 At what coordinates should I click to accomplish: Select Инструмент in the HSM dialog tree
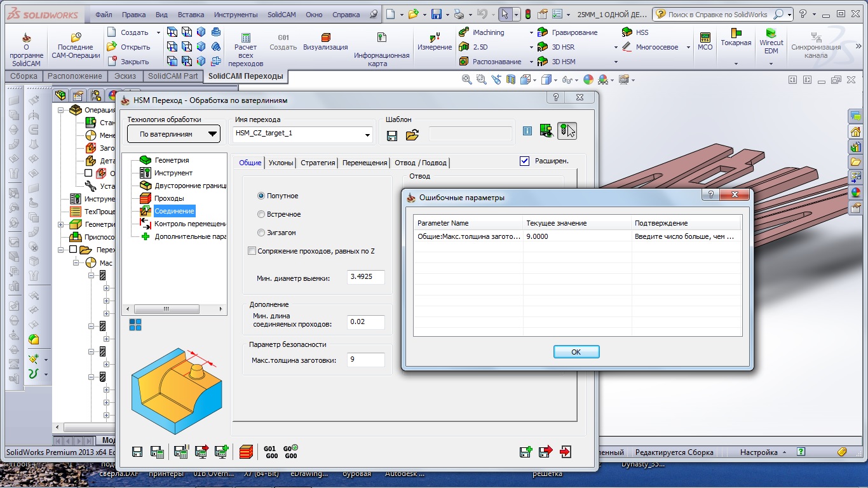pos(173,173)
